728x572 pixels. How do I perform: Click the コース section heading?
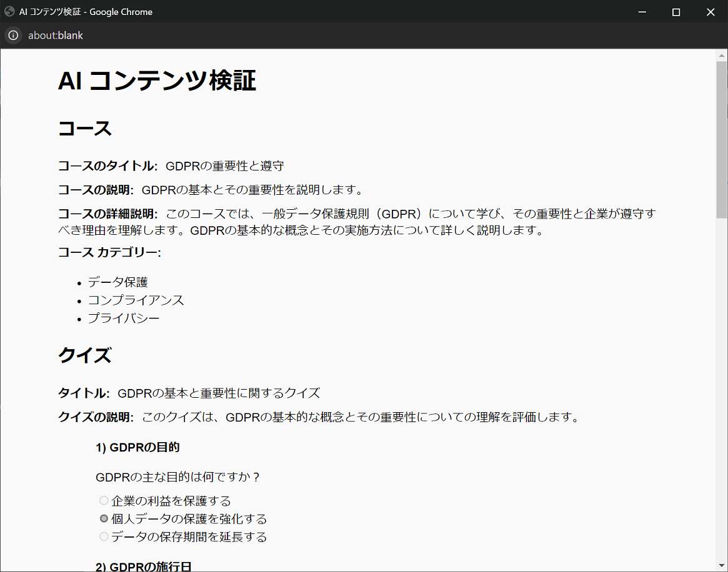[85, 129]
